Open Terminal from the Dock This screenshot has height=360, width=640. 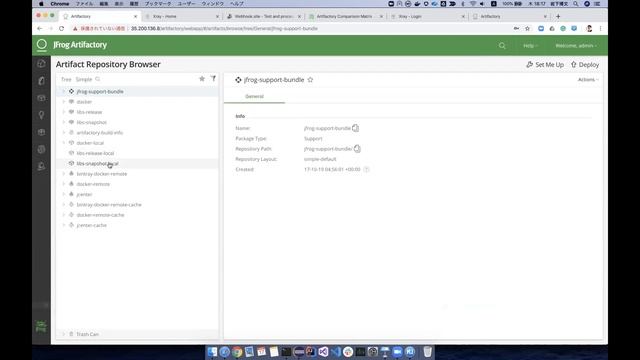point(286,351)
